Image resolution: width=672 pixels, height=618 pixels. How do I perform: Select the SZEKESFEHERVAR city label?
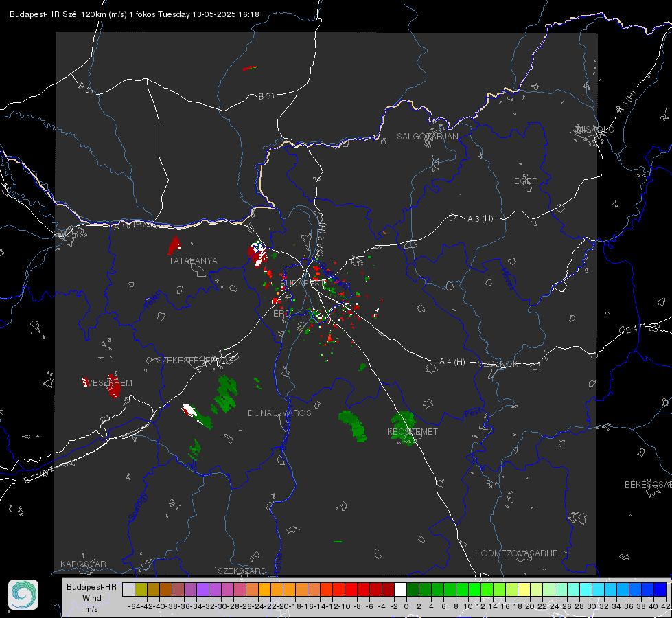point(195,360)
